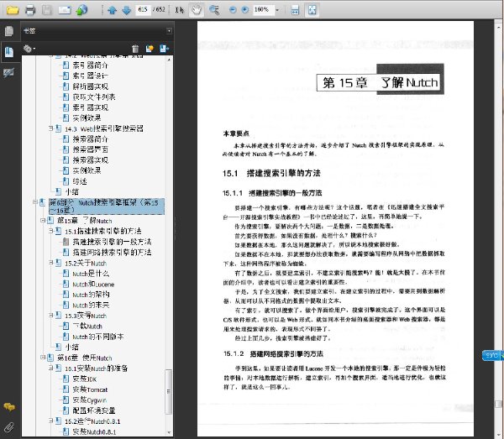Click the page number field showing 615

(143, 9)
